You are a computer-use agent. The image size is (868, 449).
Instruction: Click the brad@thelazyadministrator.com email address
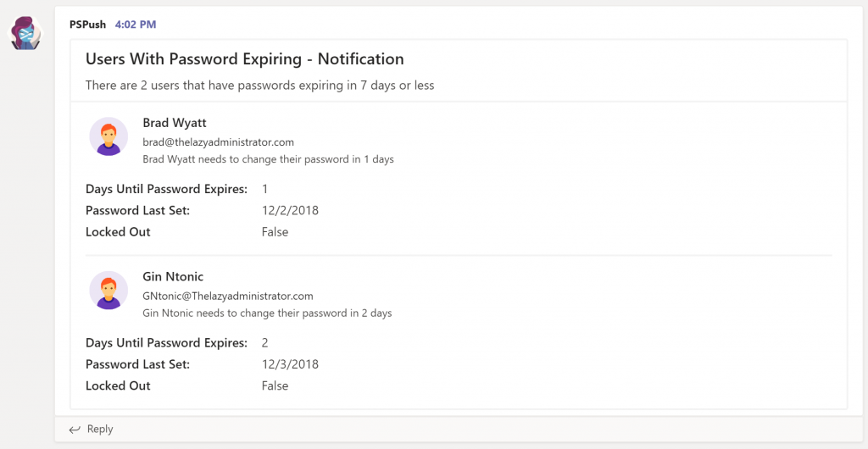[218, 142]
